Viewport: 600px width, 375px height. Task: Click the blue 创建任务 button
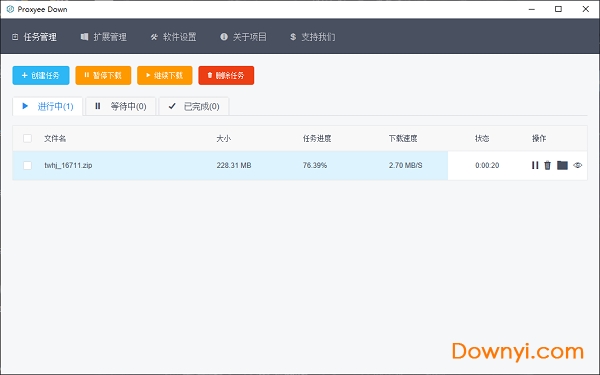41,75
